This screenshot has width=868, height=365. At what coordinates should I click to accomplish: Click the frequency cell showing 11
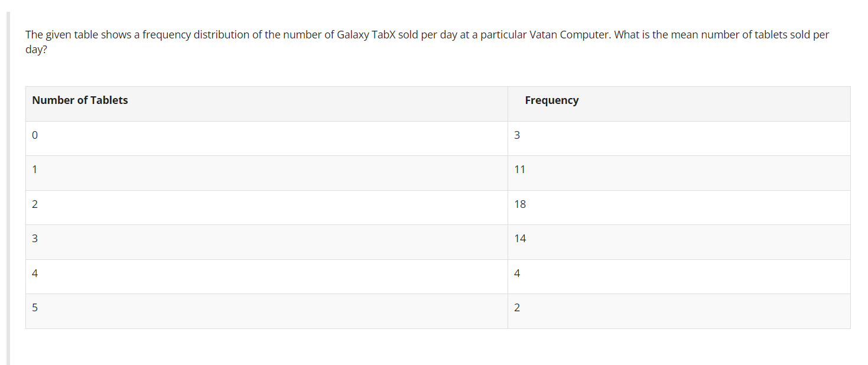pyautogui.click(x=679, y=173)
